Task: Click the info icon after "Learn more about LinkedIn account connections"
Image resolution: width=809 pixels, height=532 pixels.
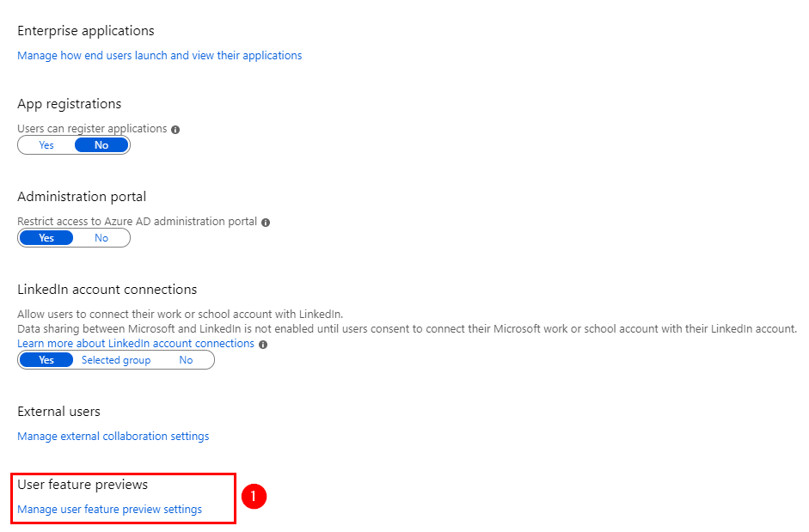Action: 262,343
